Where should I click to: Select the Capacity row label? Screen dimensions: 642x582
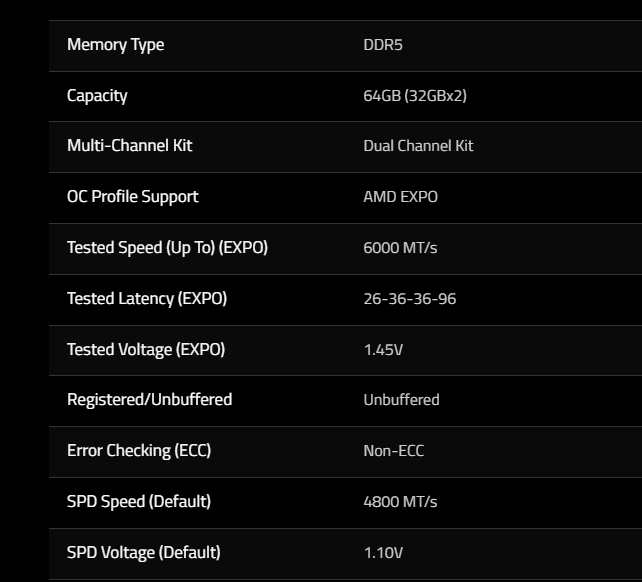click(97, 96)
